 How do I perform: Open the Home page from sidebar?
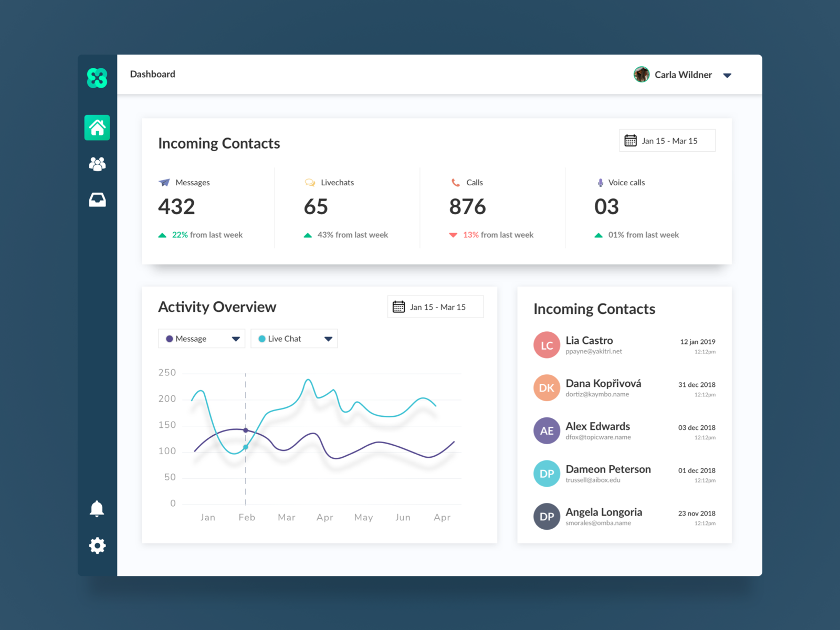coord(97,128)
